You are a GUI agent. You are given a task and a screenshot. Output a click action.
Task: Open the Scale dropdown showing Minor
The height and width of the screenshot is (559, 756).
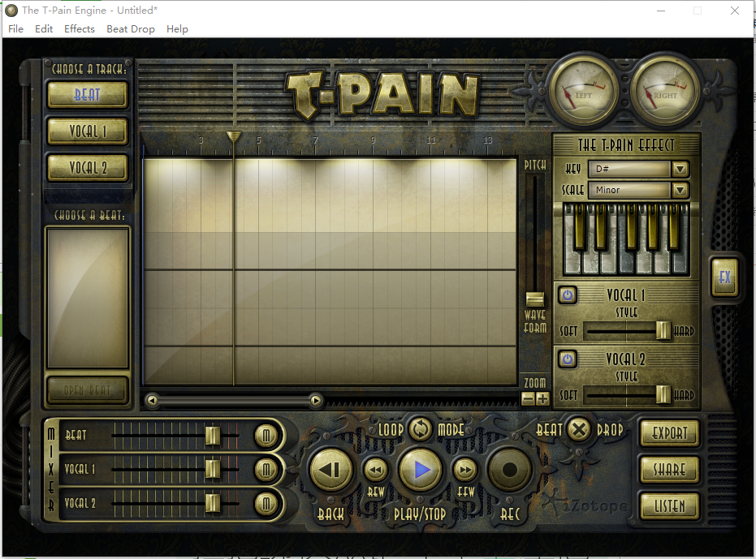[x=680, y=190]
